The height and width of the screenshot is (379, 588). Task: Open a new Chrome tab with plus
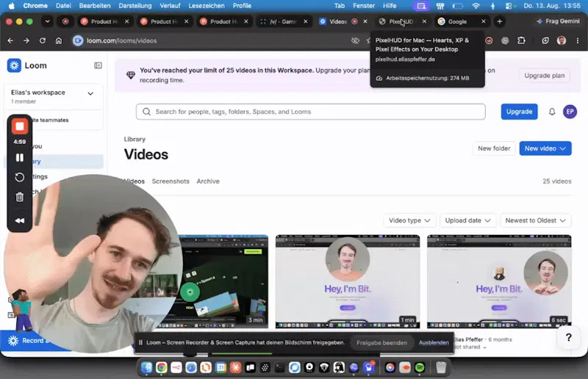click(x=500, y=21)
